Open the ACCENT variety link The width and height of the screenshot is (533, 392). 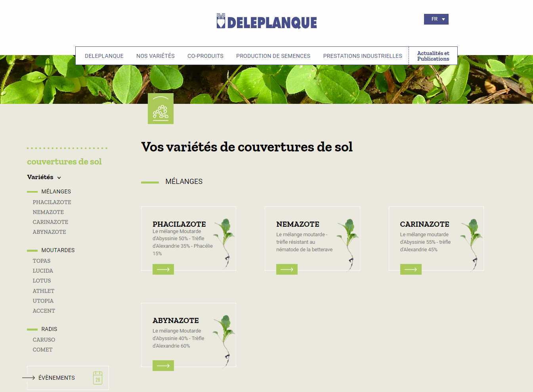44,311
